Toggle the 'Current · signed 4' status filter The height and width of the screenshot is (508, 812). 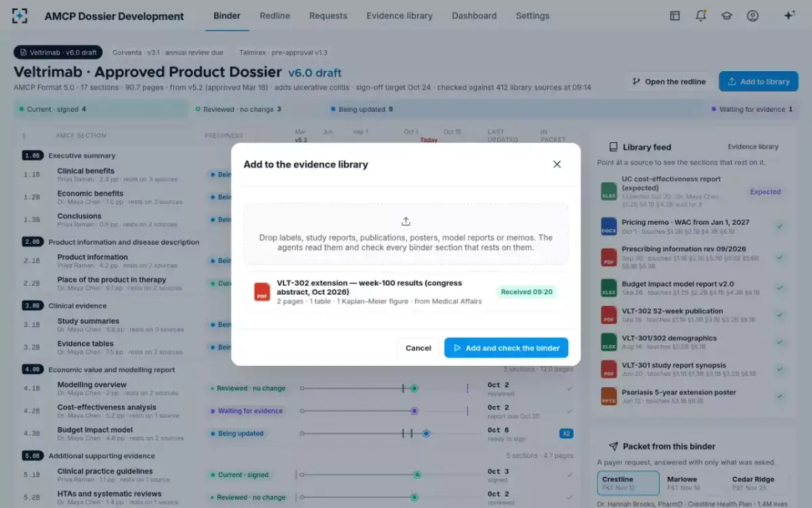pos(101,109)
